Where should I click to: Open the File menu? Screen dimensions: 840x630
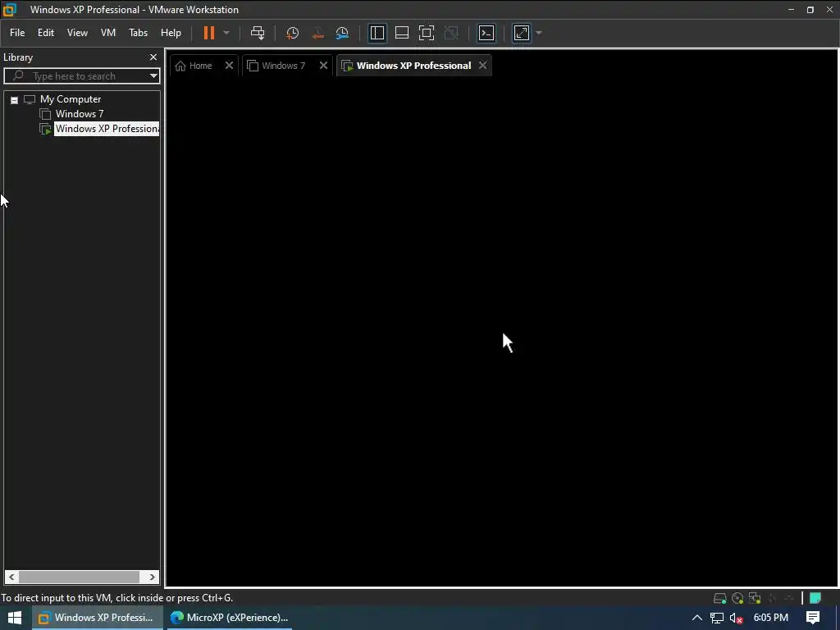(17, 33)
